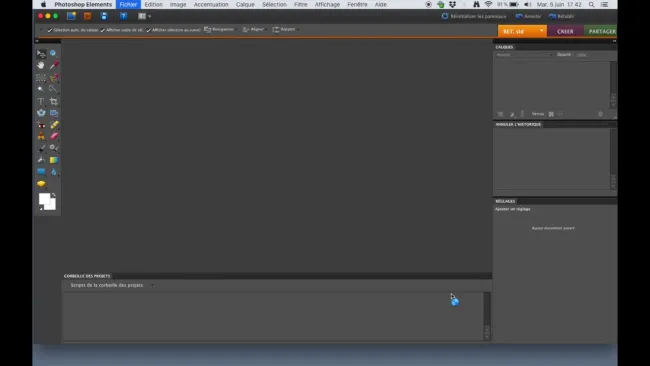Open the project bin scripts dropdown
The width and height of the screenshot is (650, 366).
click(111, 285)
